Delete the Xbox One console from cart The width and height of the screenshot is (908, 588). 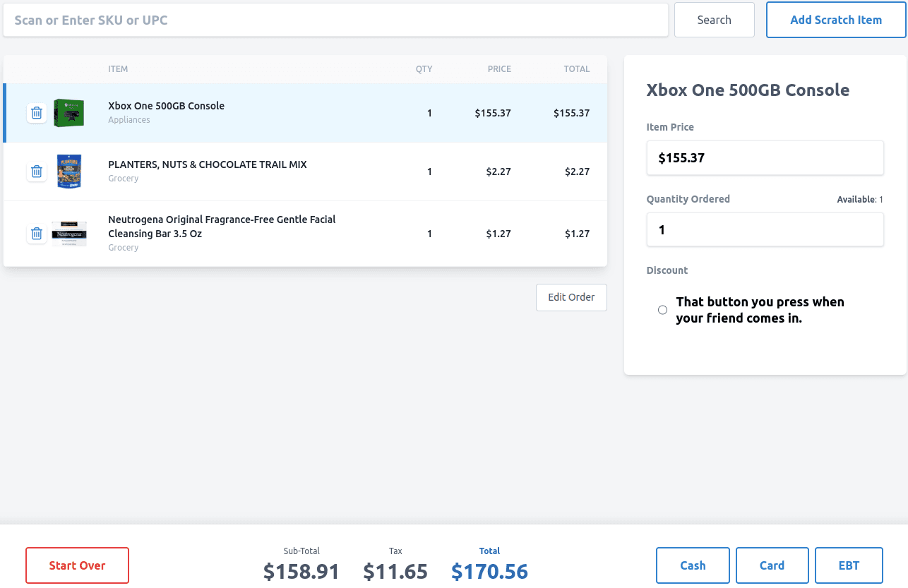coord(37,113)
